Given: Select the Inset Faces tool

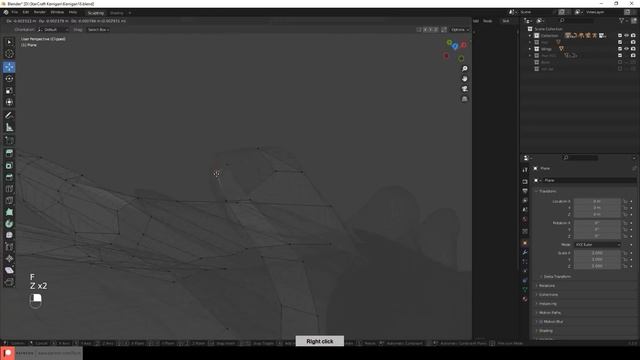Looking at the screenshot, I should coord(9,165).
